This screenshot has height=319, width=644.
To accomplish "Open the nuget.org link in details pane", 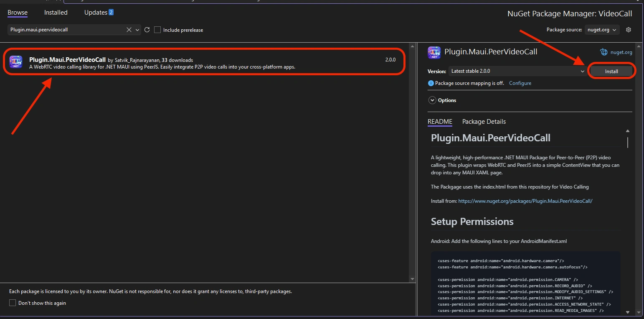I will pyautogui.click(x=621, y=52).
